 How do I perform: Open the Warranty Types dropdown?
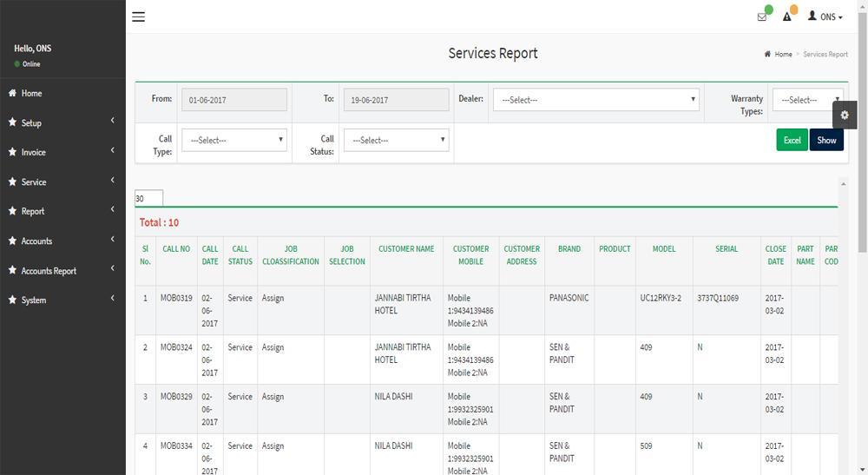(807, 100)
